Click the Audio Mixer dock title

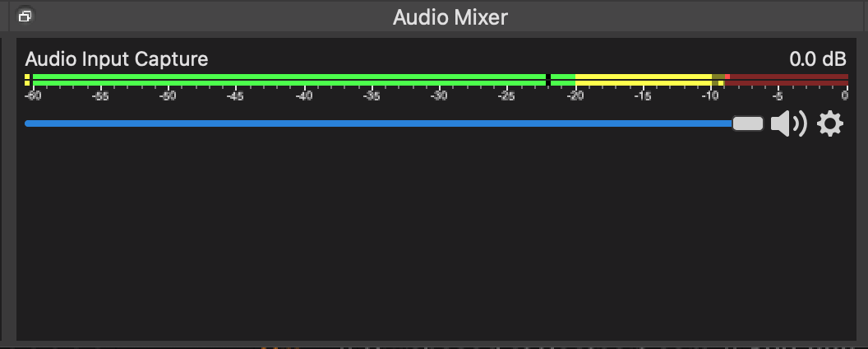coord(450,16)
